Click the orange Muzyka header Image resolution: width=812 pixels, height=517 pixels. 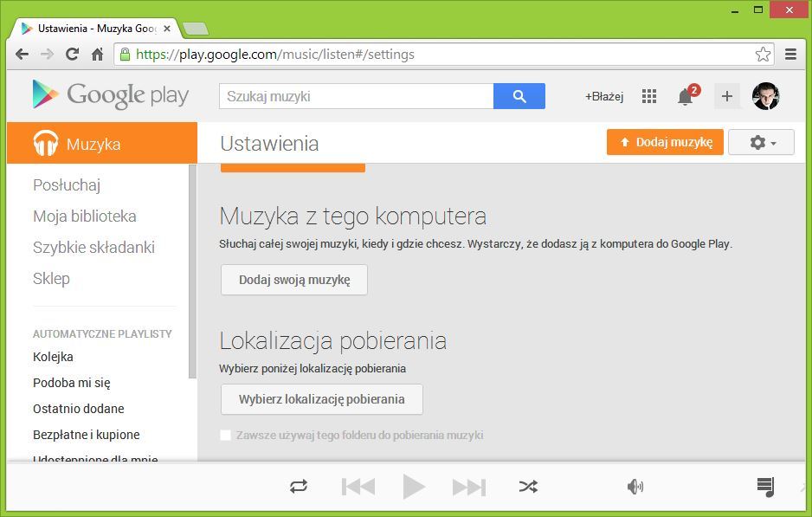(102, 143)
